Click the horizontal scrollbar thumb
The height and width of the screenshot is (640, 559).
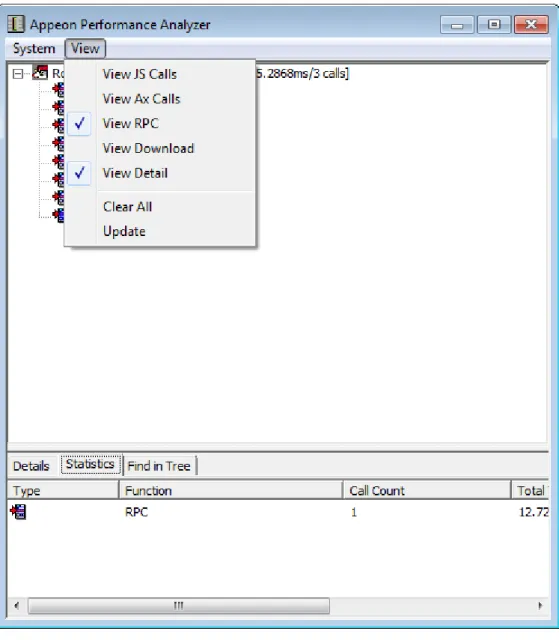point(179,605)
